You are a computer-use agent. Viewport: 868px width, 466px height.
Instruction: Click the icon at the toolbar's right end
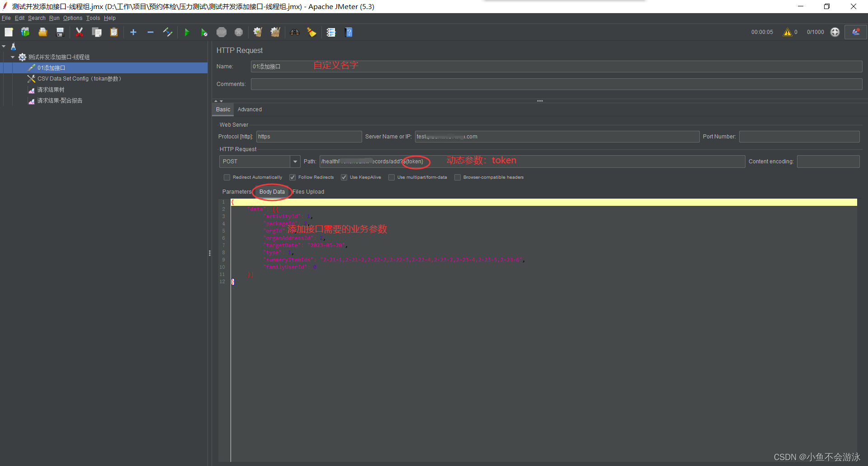[856, 32]
